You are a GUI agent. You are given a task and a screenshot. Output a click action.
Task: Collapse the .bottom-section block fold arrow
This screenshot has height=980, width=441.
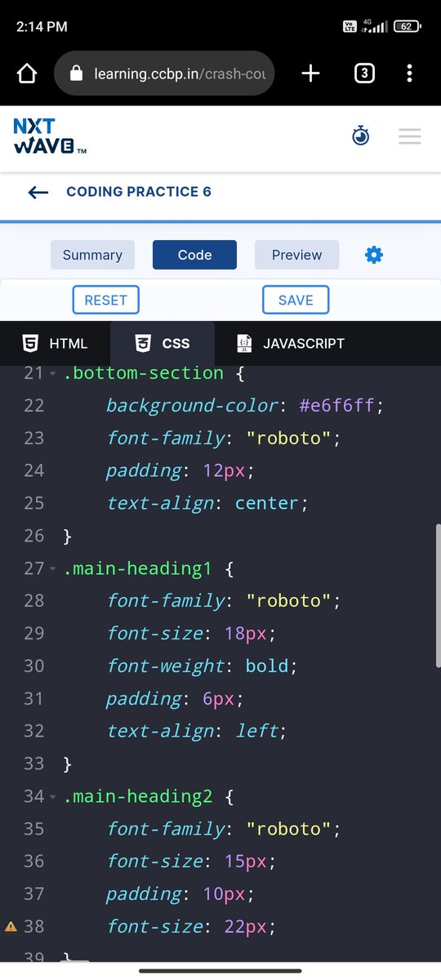[53, 373]
